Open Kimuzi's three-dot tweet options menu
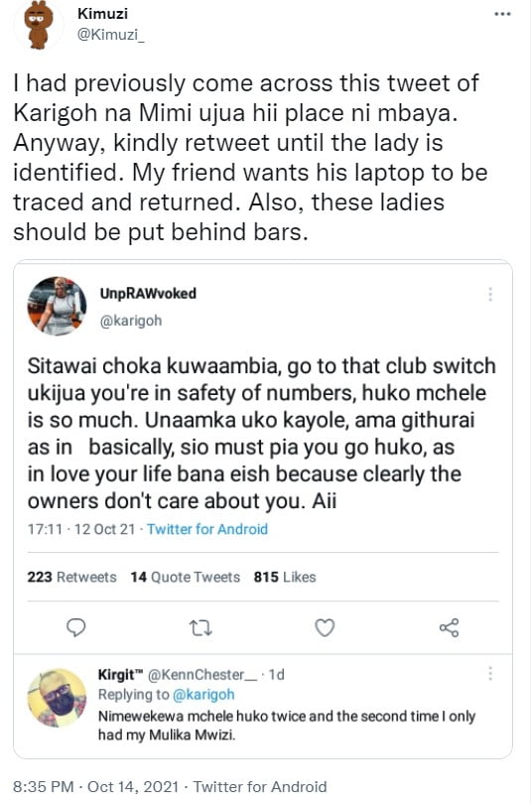Image resolution: width=532 pixels, height=804 pixels. coord(502,14)
